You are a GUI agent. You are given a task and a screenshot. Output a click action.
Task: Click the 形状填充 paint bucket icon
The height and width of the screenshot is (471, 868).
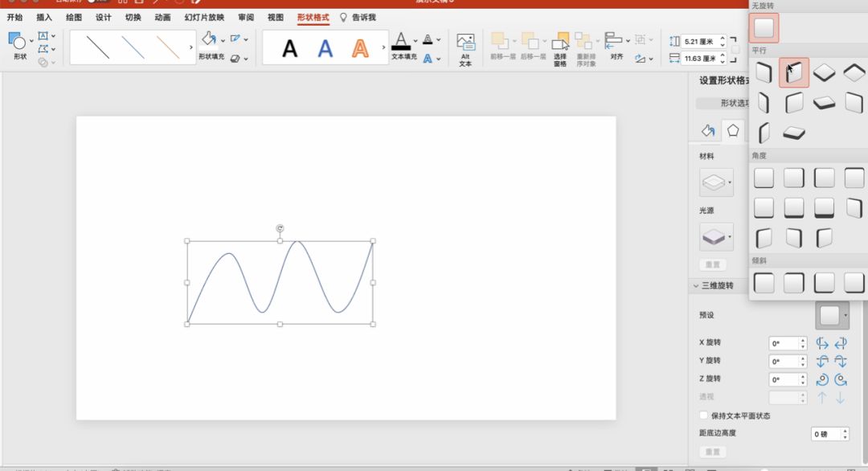(x=209, y=39)
